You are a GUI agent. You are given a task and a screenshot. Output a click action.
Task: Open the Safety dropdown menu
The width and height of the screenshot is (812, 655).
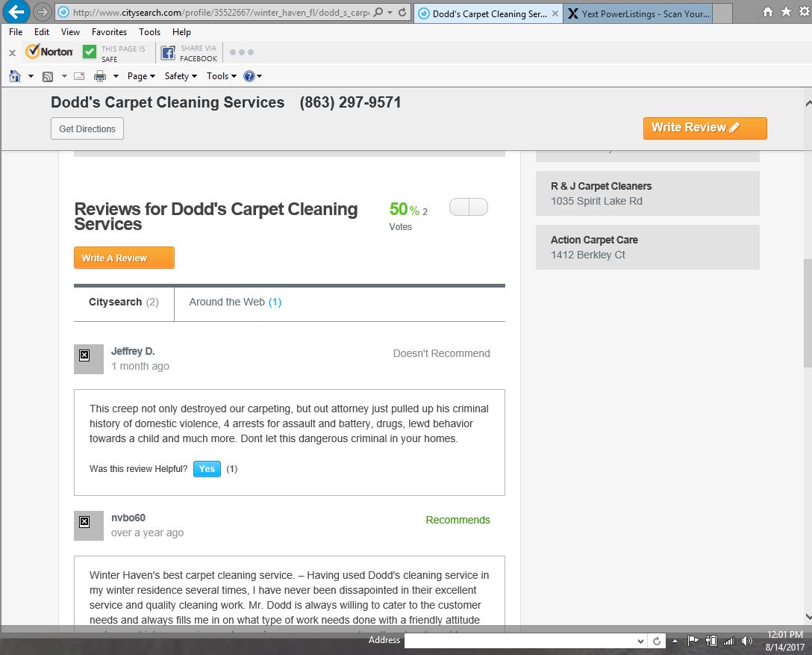click(181, 76)
